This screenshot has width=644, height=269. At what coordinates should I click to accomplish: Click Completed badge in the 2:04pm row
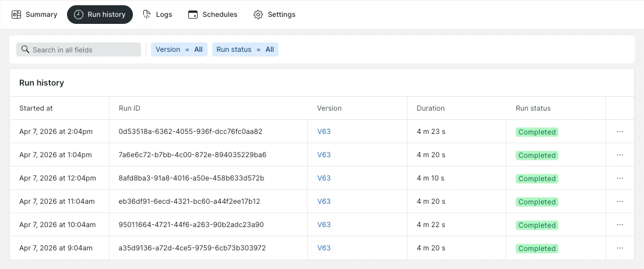point(537,132)
